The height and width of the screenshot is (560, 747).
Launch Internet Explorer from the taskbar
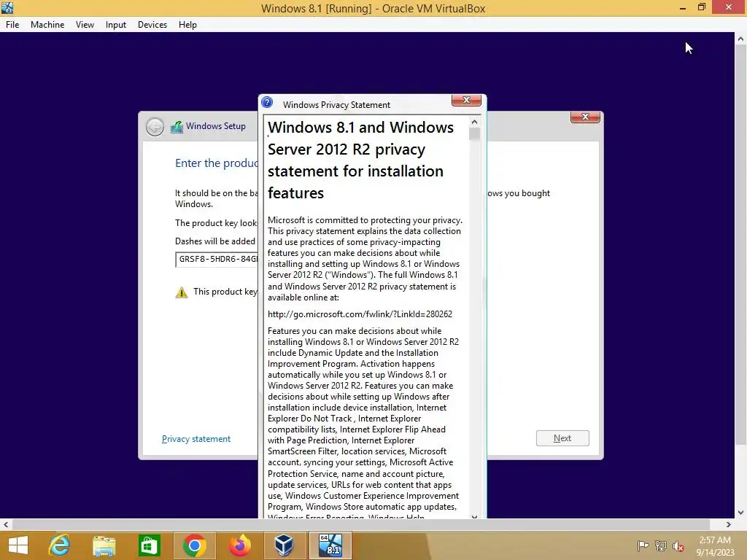click(59, 545)
